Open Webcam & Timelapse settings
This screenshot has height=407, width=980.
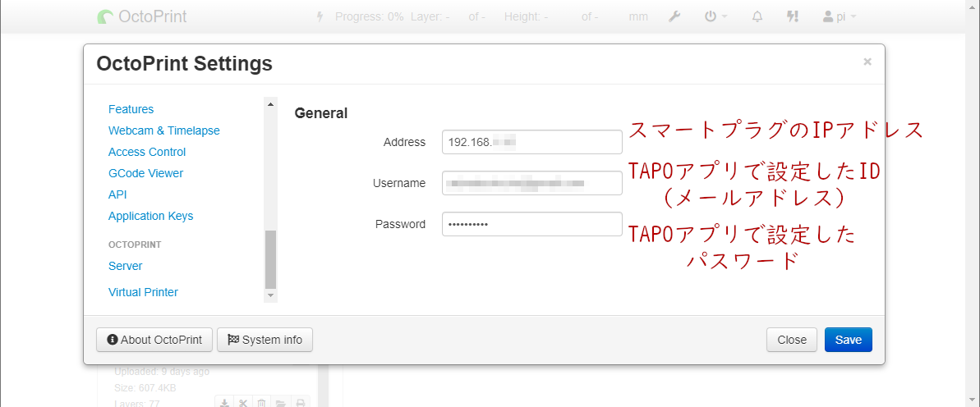tap(163, 130)
